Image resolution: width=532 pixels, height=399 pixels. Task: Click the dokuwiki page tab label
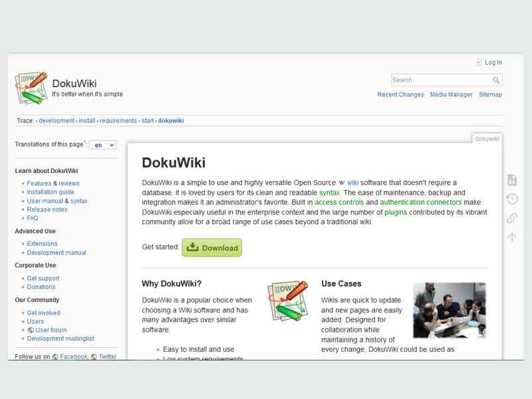[x=487, y=138]
